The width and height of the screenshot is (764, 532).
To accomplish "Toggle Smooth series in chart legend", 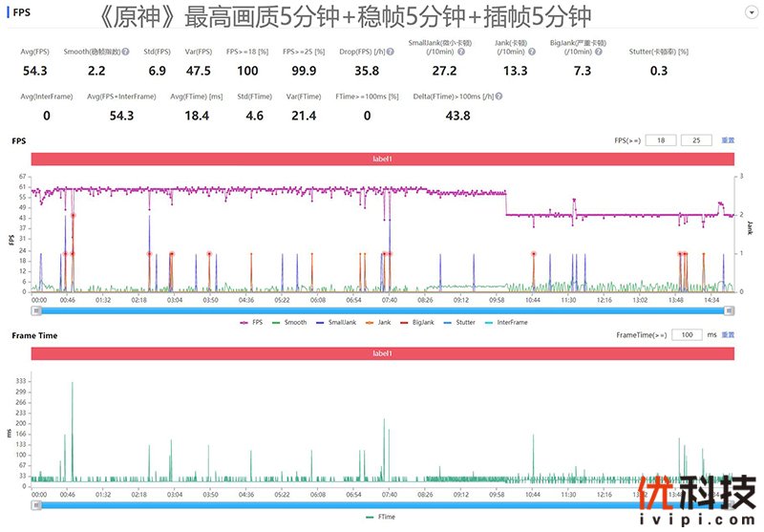I will pyautogui.click(x=289, y=323).
